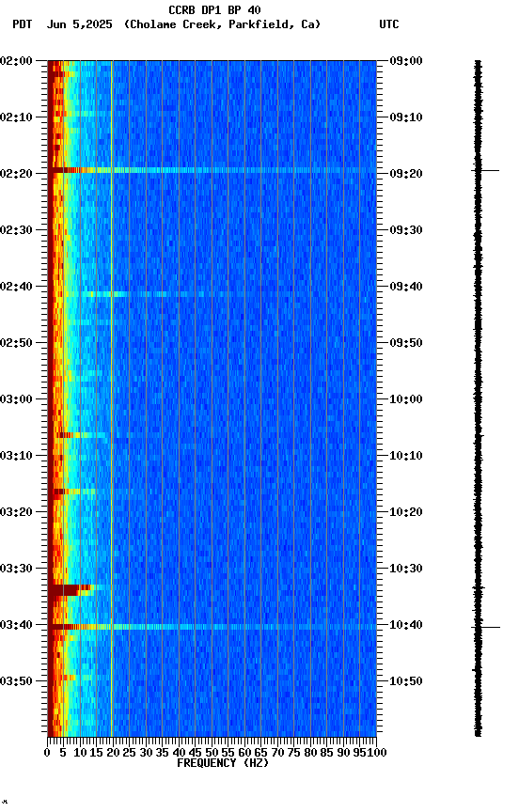Image resolution: width=519 pixels, height=812 pixels.
Task: Click the frequency axis label 0
Action: (47, 753)
